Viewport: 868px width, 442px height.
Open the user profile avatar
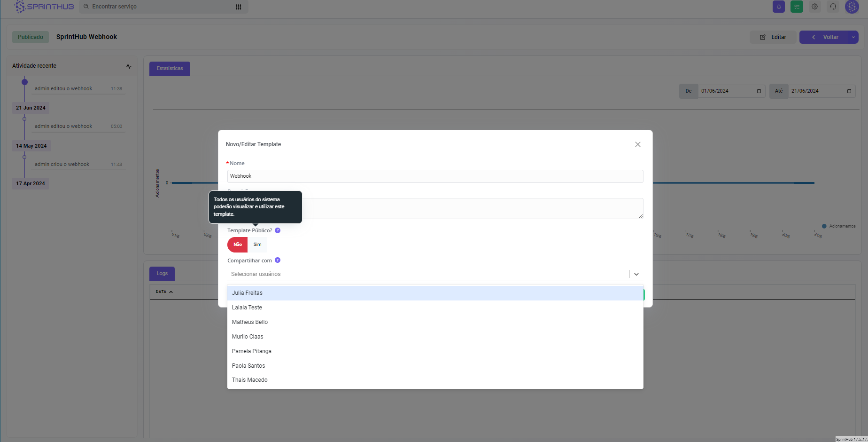click(x=852, y=7)
